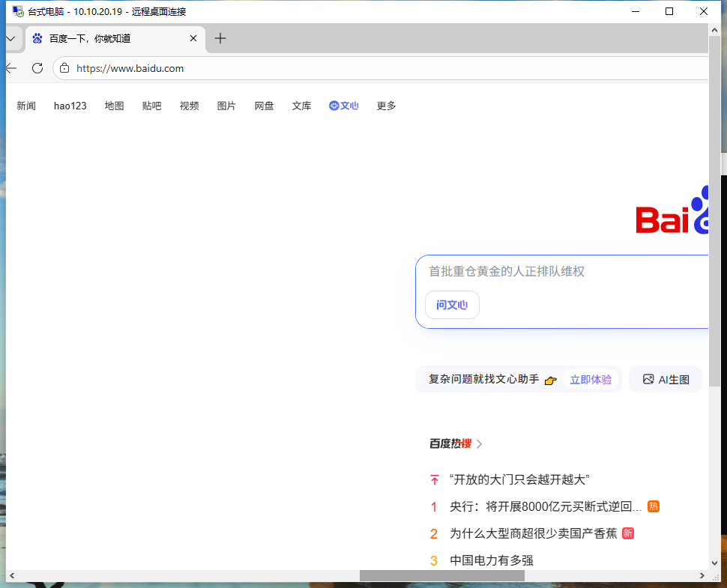Open a new browser tab
727x588 pixels.
point(220,38)
